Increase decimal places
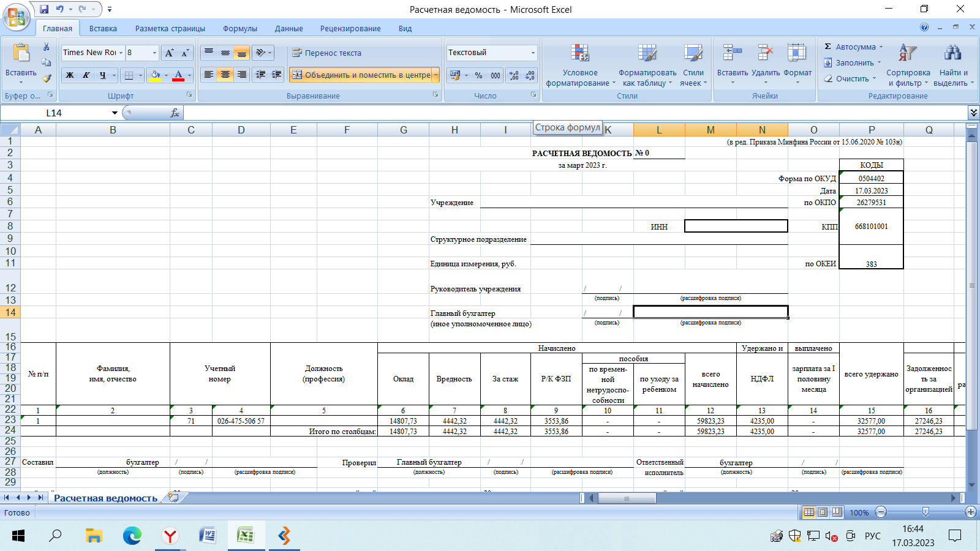This screenshot has width=980, height=551. [x=514, y=75]
